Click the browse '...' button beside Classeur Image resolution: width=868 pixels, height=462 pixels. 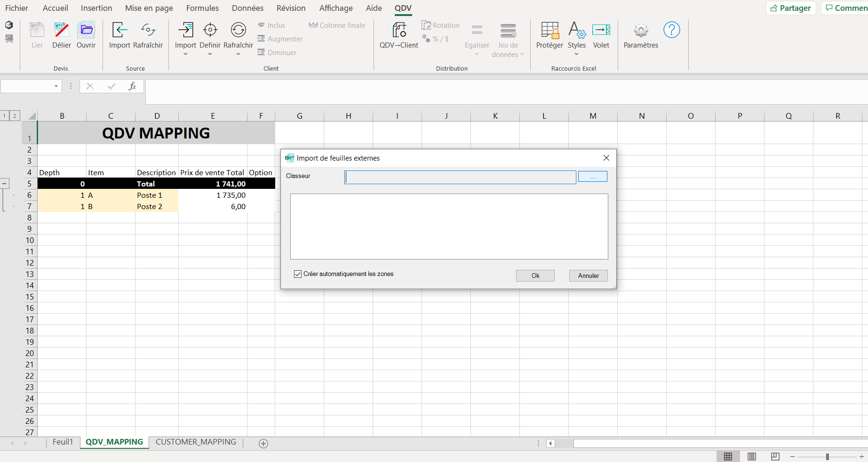click(593, 176)
